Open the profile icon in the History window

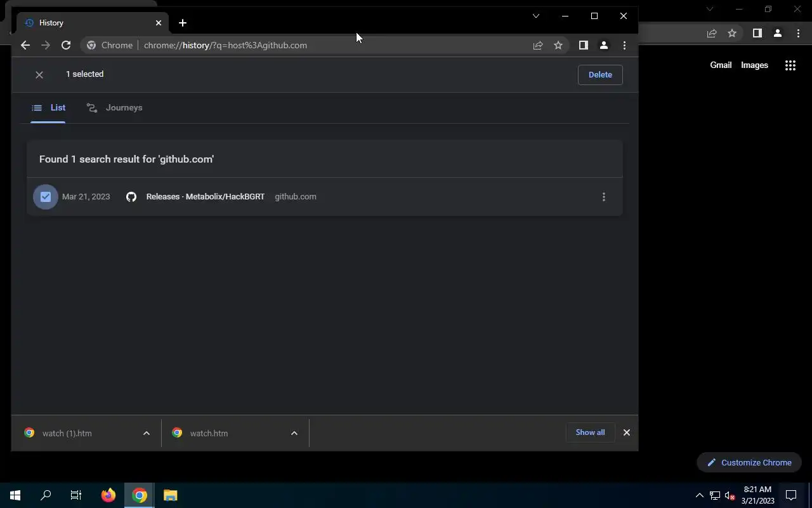tap(604, 45)
